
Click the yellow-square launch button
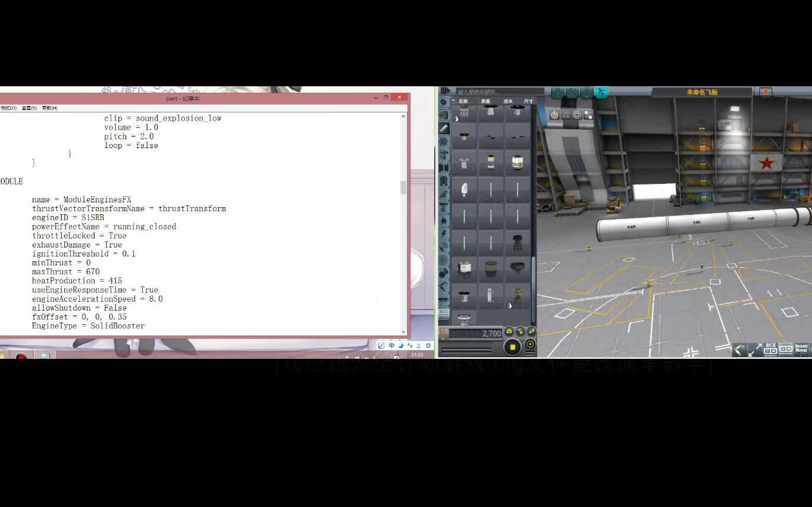click(x=512, y=347)
